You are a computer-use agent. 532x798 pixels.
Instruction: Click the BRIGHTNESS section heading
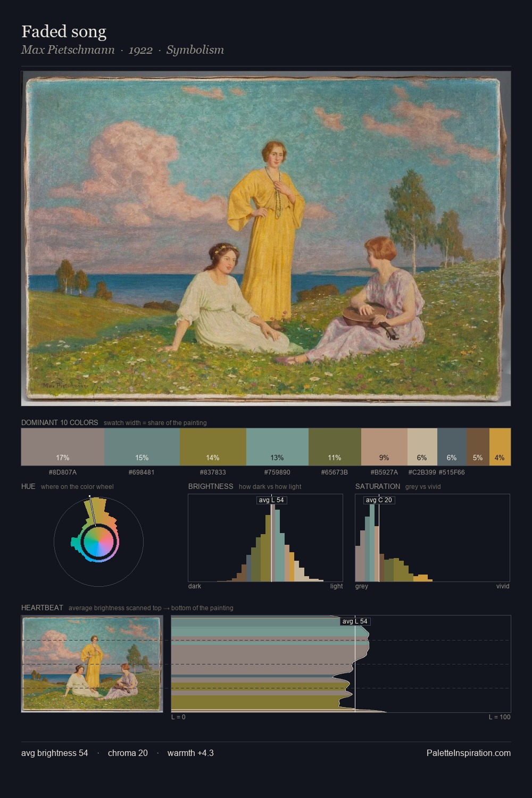click(x=211, y=486)
